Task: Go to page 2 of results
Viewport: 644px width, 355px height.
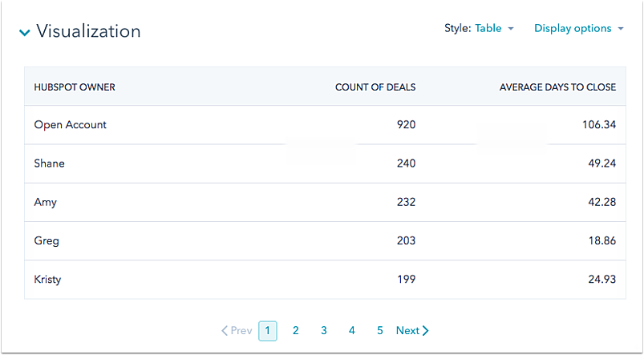Action: (295, 330)
